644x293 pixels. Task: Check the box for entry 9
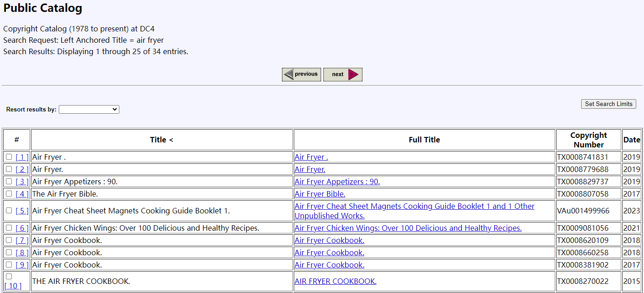tap(9, 265)
